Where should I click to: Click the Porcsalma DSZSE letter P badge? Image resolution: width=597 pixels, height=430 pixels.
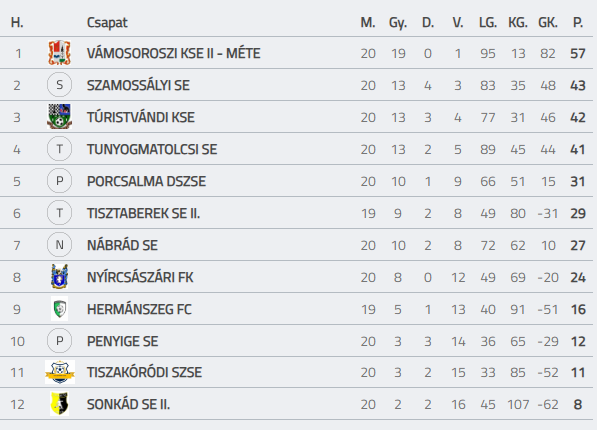click(x=59, y=181)
